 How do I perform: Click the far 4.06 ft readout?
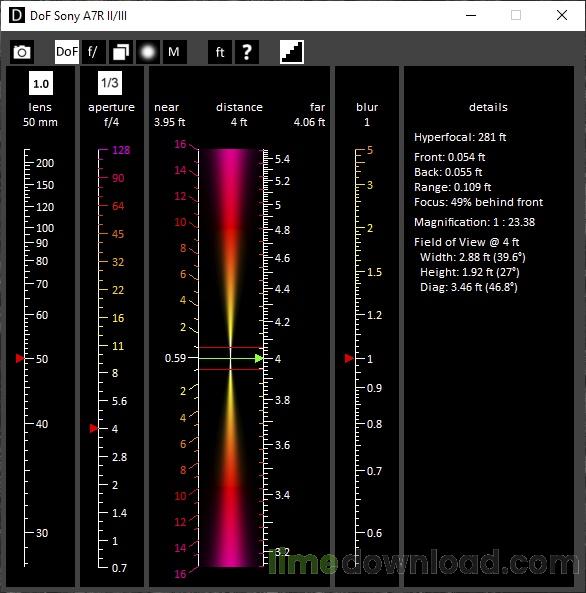pos(309,122)
